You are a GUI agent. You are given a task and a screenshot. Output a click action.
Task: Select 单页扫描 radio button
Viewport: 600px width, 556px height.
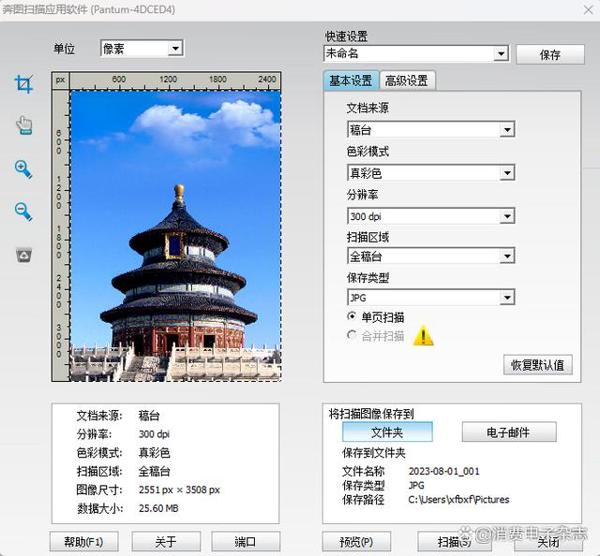pyautogui.click(x=351, y=316)
